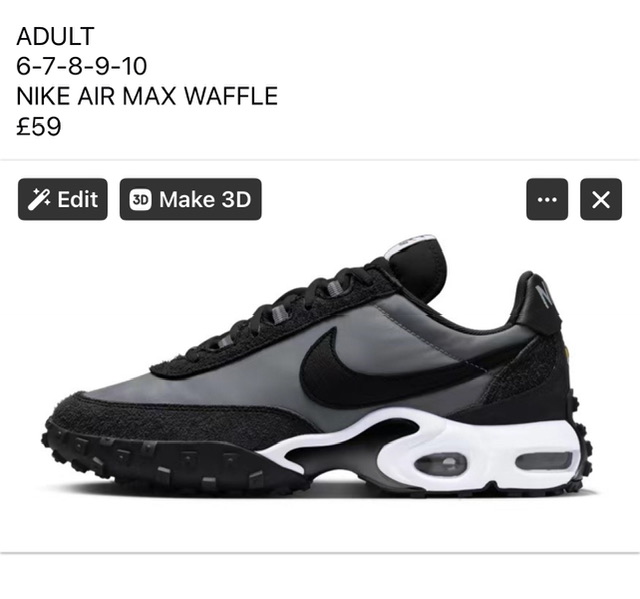Click the Make 3D button text

pyautogui.click(x=205, y=200)
